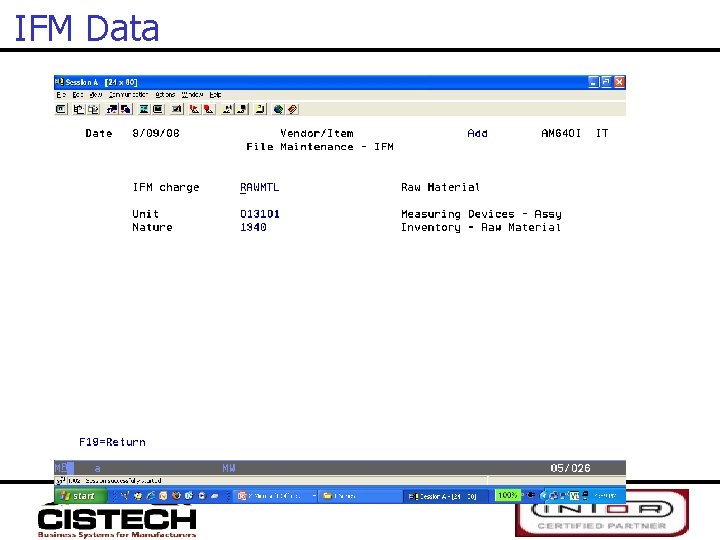Click the Help Index toolbar icon
Image resolution: width=720 pixels, height=540 pixels.
click(292, 109)
